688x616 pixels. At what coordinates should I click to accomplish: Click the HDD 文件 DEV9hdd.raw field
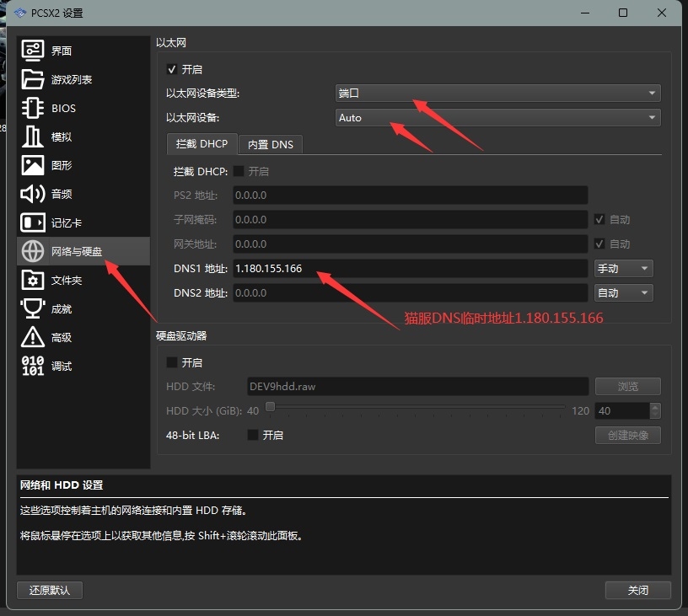(417, 386)
